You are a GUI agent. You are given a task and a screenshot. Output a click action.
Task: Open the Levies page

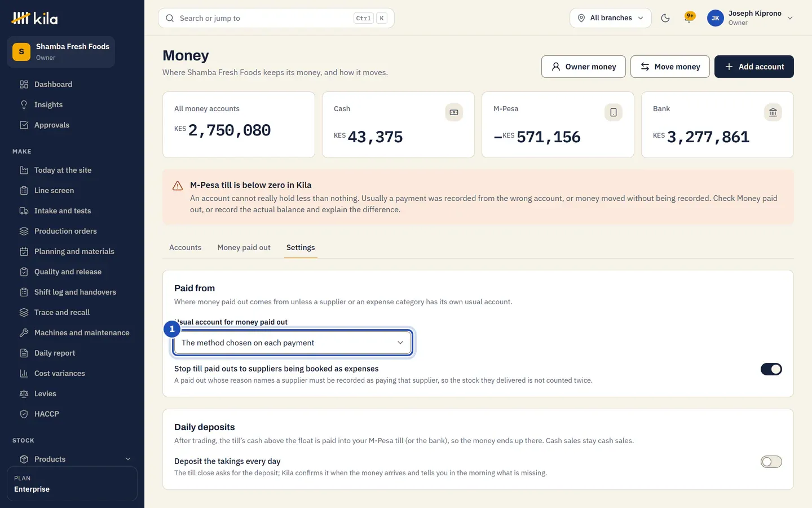tap(72, 393)
